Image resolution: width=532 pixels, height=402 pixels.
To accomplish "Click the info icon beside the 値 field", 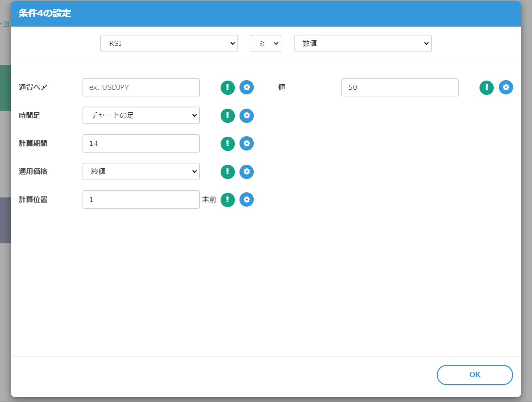I will tap(487, 87).
